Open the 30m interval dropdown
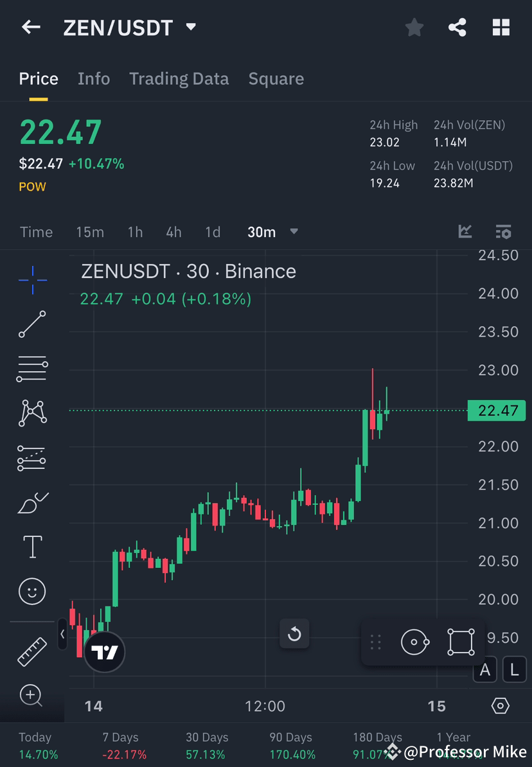 273,232
